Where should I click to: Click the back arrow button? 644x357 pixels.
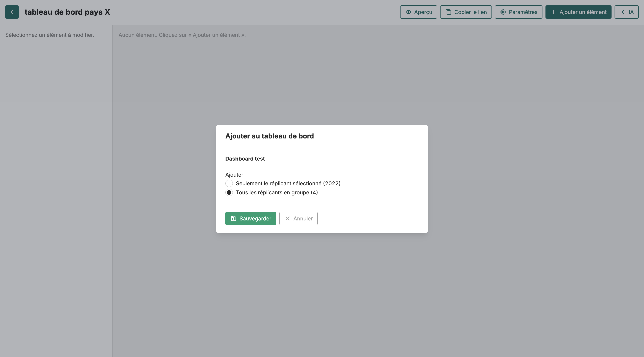point(12,12)
